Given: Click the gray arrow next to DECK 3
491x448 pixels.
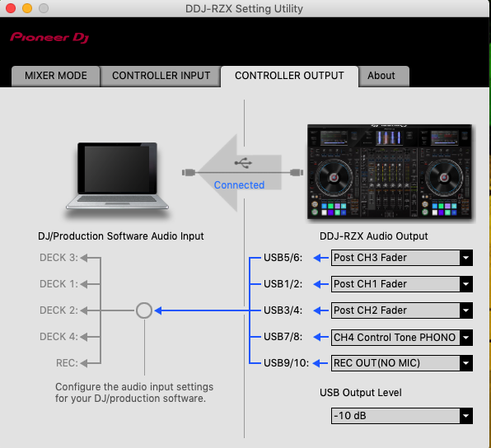Looking at the screenshot, I should [84, 258].
